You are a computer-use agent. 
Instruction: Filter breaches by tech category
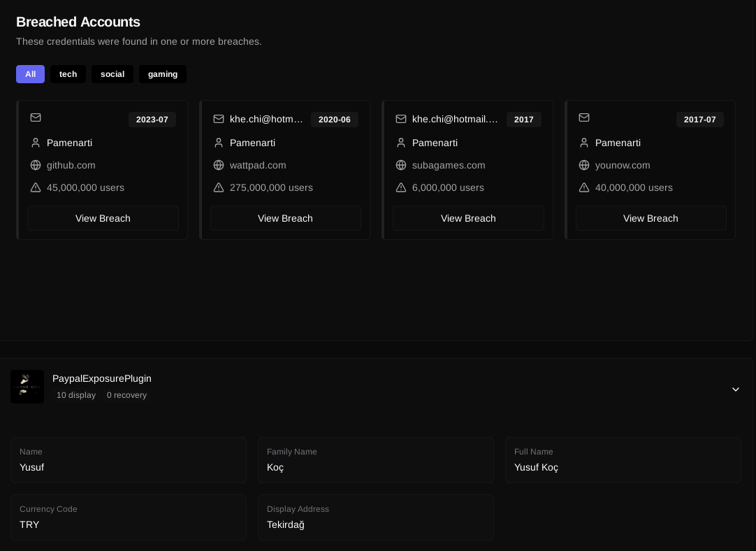(x=68, y=74)
